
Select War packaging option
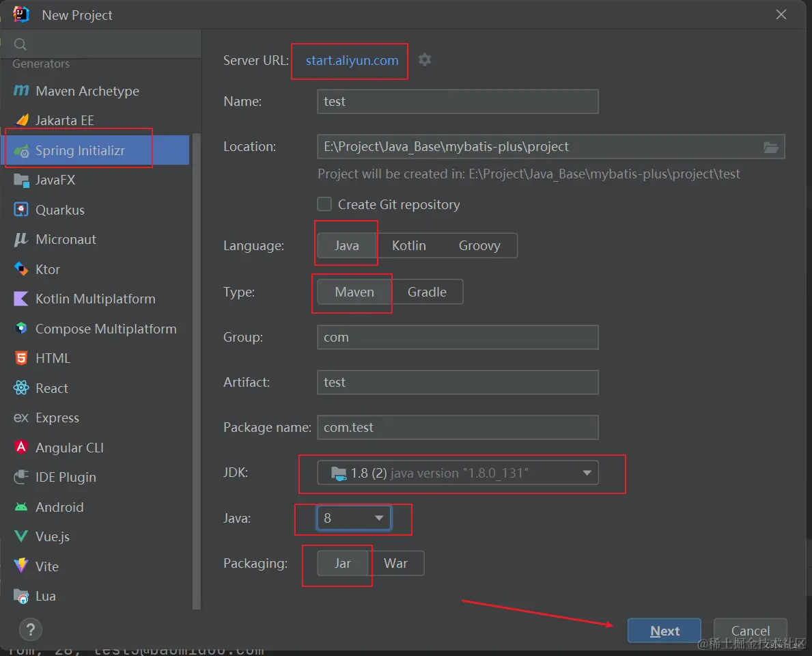[395, 563]
